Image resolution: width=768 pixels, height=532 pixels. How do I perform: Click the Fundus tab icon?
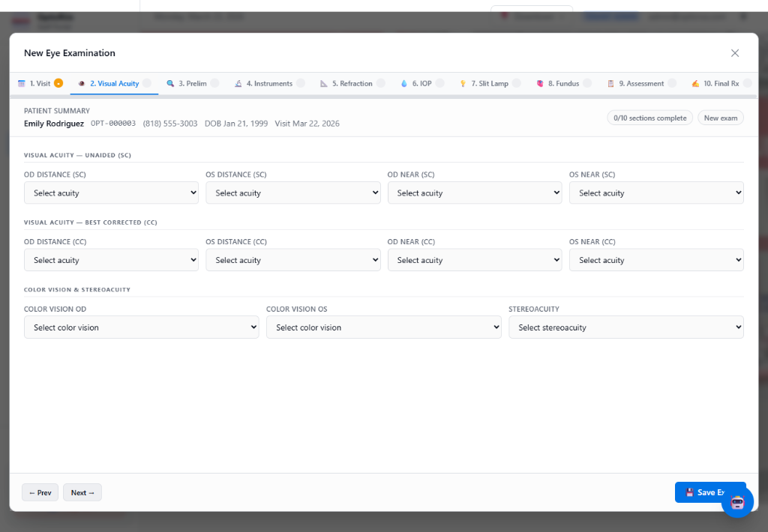pyautogui.click(x=540, y=83)
